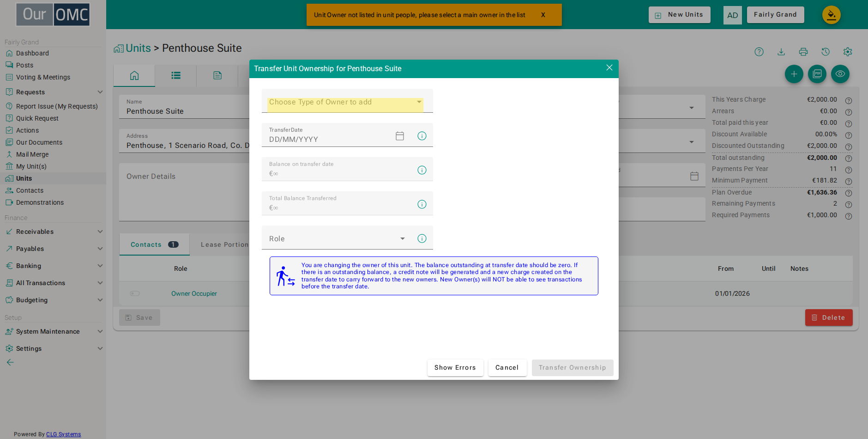Screen dimensions: 868x439
Task: Show info for TransferDate field
Action: pyautogui.click(x=422, y=136)
